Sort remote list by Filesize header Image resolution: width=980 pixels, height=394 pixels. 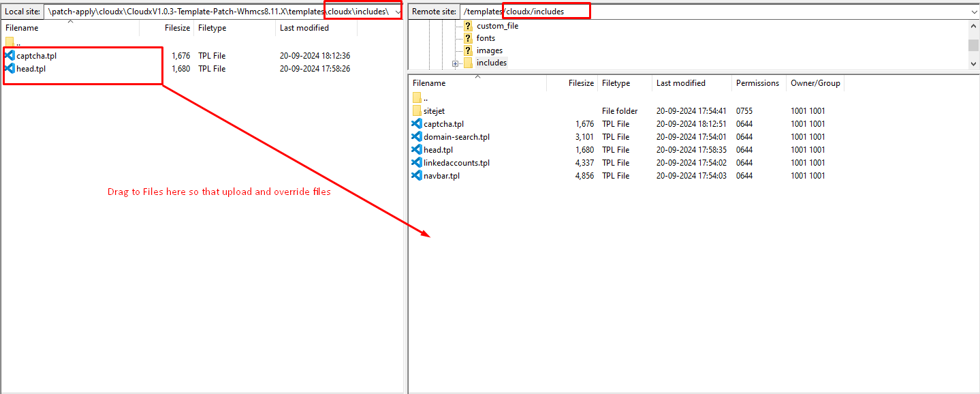click(x=581, y=83)
